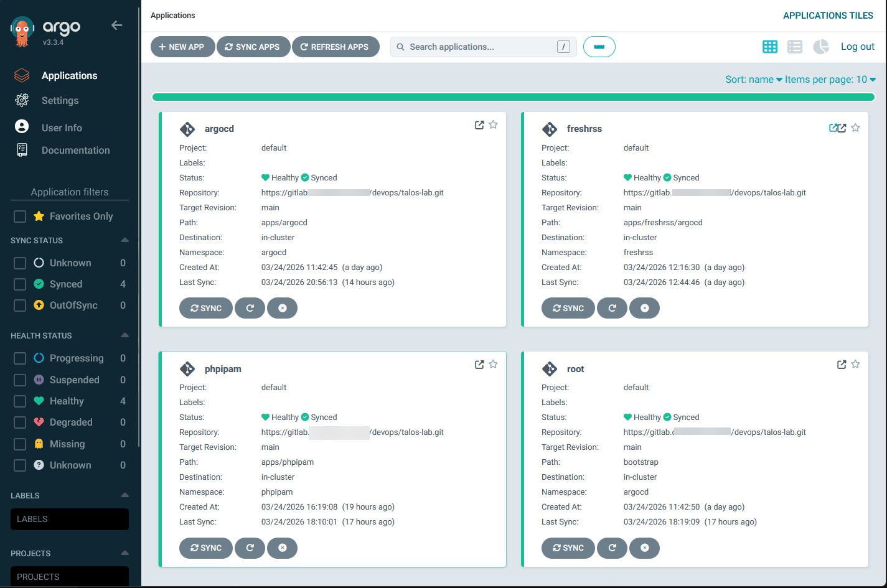Click the LABELS filter input
This screenshot has height=588, width=887.
click(70, 520)
